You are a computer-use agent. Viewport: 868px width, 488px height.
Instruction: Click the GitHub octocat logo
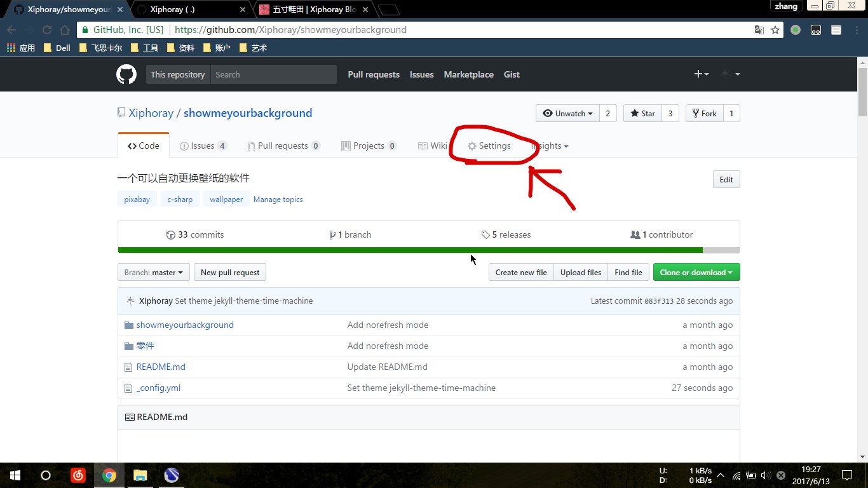pyautogui.click(x=126, y=74)
